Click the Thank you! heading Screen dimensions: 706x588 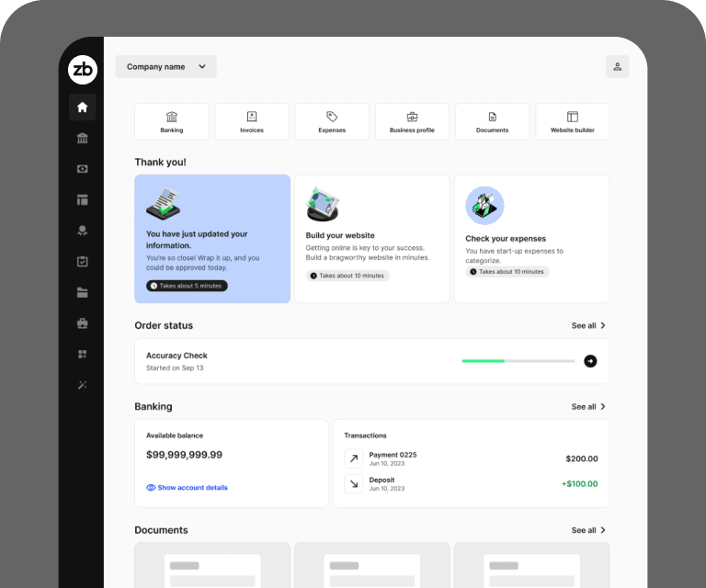pos(160,163)
